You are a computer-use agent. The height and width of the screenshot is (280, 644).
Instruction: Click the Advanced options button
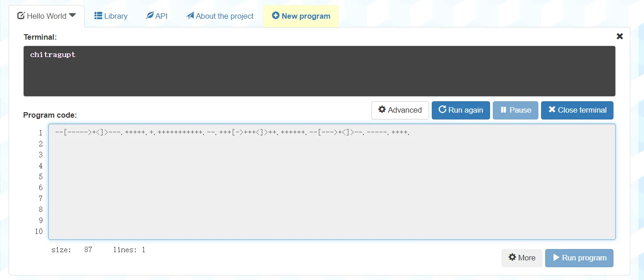coord(400,110)
